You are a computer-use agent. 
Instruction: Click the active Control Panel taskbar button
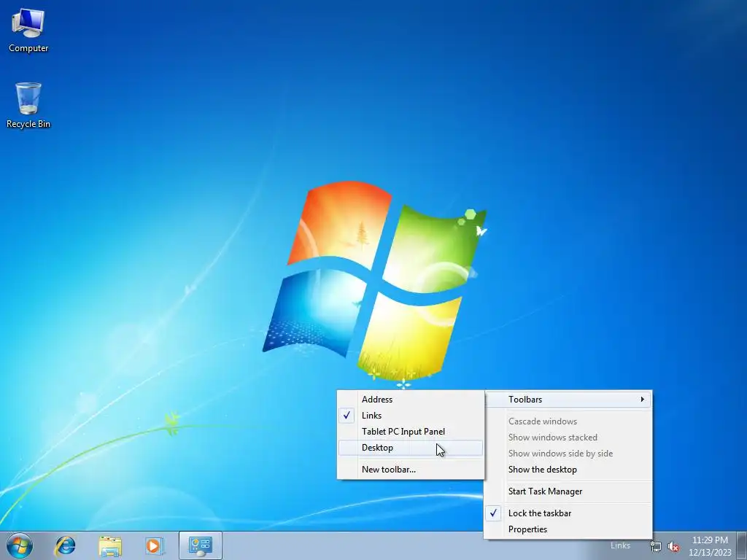click(x=200, y=545)
